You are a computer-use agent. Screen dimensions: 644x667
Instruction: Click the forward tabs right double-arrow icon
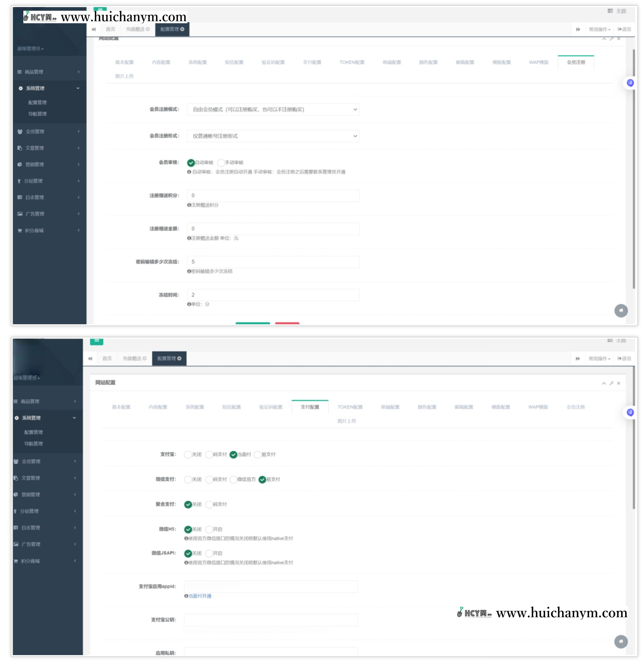578,29
